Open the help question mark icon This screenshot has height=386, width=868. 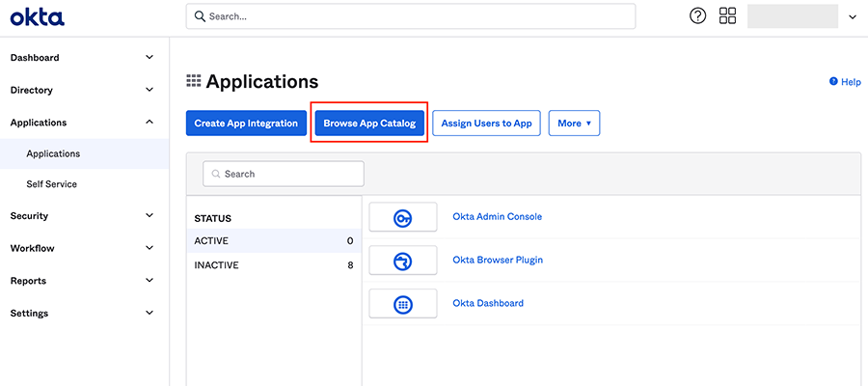point(697,16)
